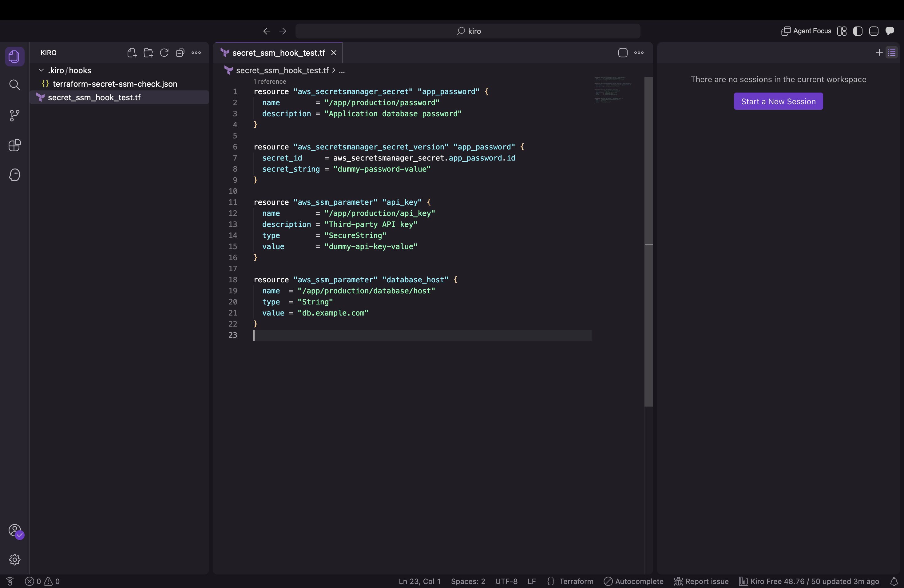Open the Extensions view
This screenshot has width=904, height=588.
click(x=14, y=145)
